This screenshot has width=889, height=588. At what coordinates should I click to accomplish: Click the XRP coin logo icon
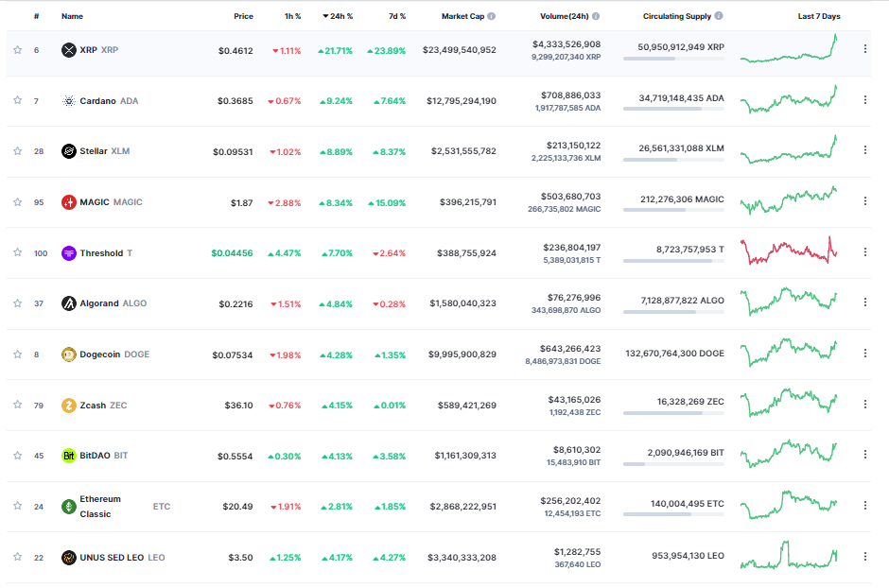pyautogui.click(x=69, y=50)
